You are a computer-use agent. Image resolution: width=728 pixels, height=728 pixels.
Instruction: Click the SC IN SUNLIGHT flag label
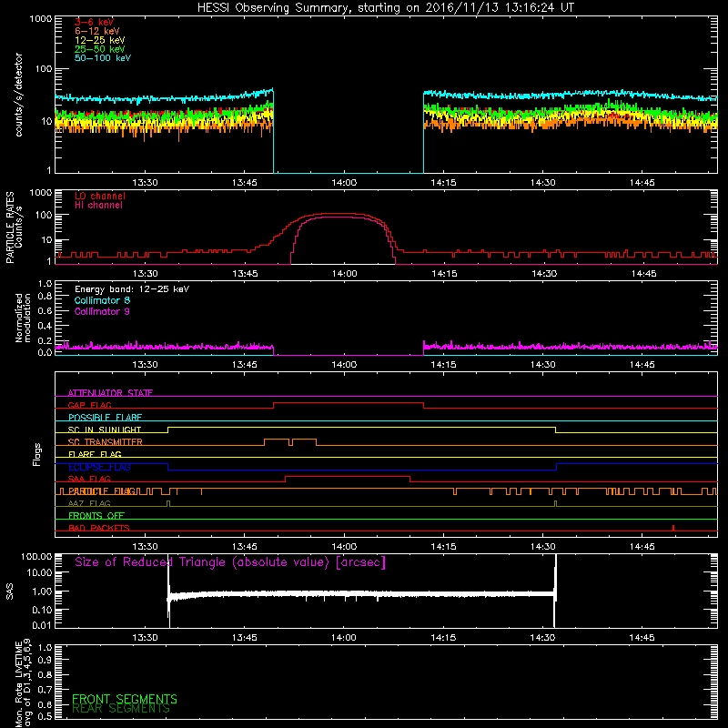click(105, 430)
